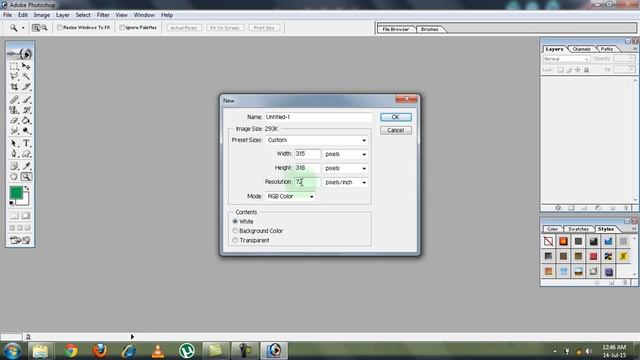Open the Preset Sizes dropdown
Screen dimensions: 640x360
coord(317,140)
